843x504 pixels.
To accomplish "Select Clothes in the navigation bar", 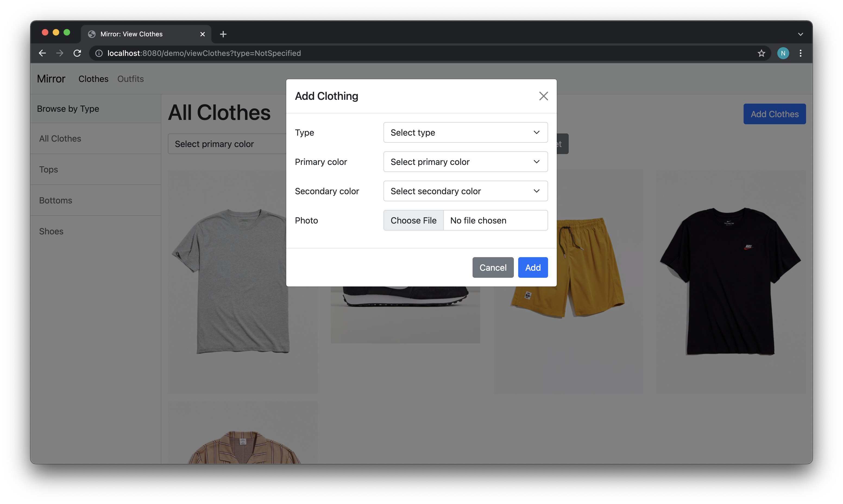I will pos(93,79).
